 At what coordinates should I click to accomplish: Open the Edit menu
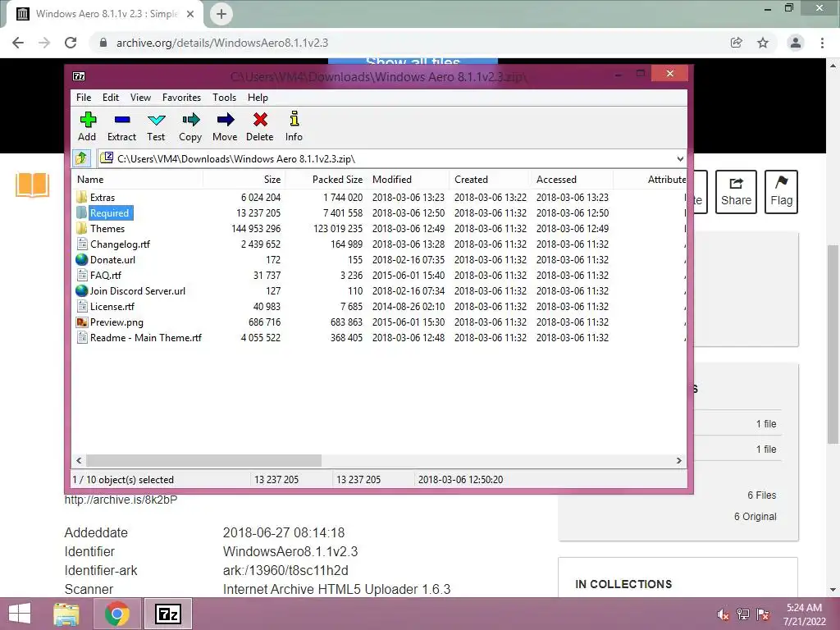coord(111,98)
